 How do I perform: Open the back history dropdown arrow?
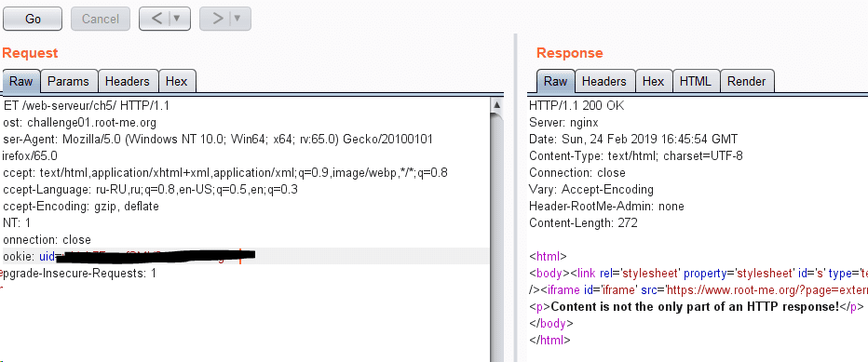tap(177, 19)
